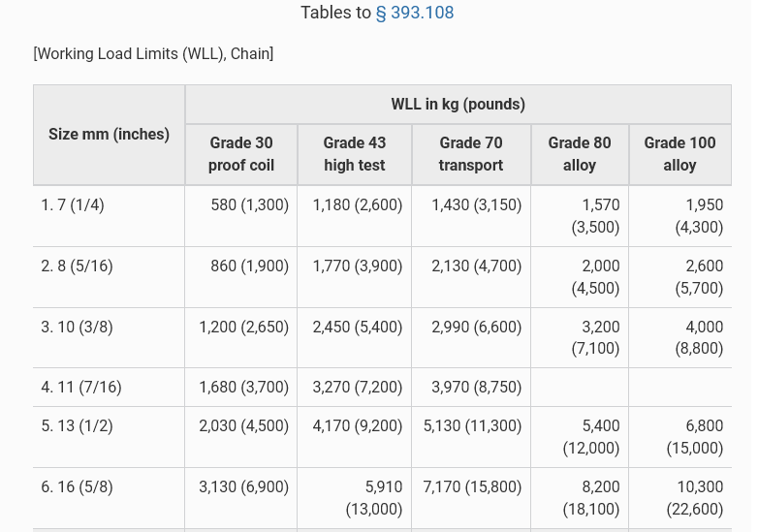Click the WLL in kg (pounds) header
Screen dimensions: 758x532
(458, 105)
